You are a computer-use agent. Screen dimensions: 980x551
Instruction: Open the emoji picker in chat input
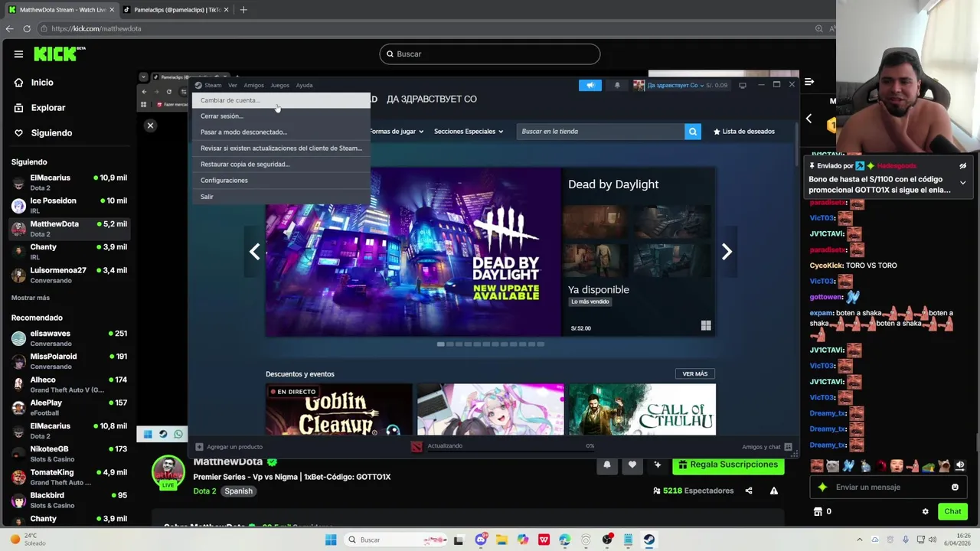point(955,487)
